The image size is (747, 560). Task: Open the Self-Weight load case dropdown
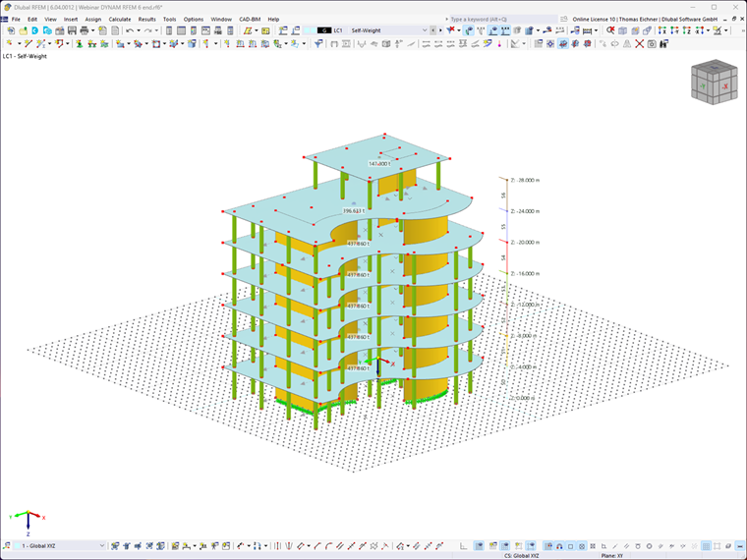pos(388,30)
